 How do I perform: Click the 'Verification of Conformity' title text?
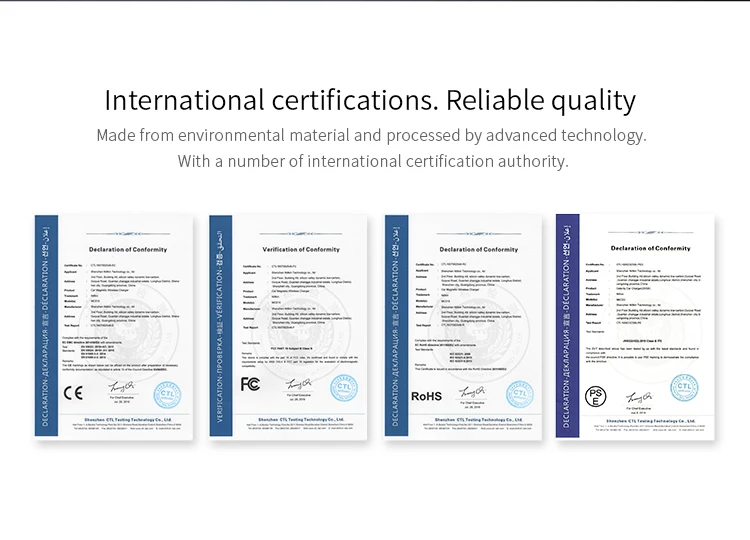click(x=301, y=250)
